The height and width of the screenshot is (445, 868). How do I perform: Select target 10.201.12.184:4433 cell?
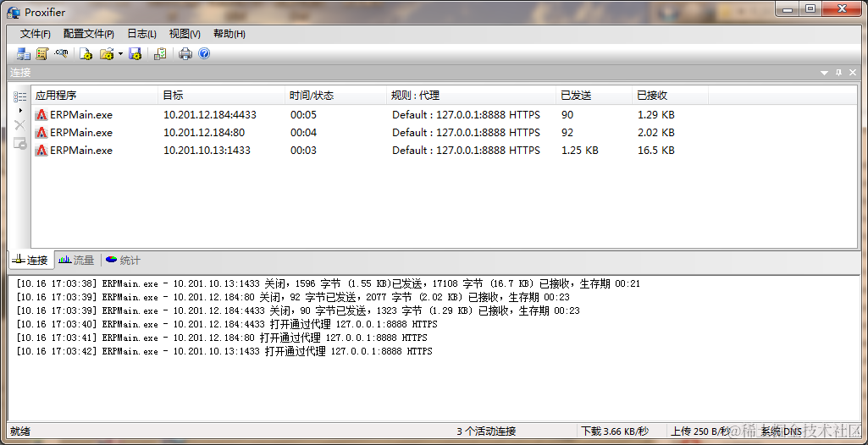210,115
